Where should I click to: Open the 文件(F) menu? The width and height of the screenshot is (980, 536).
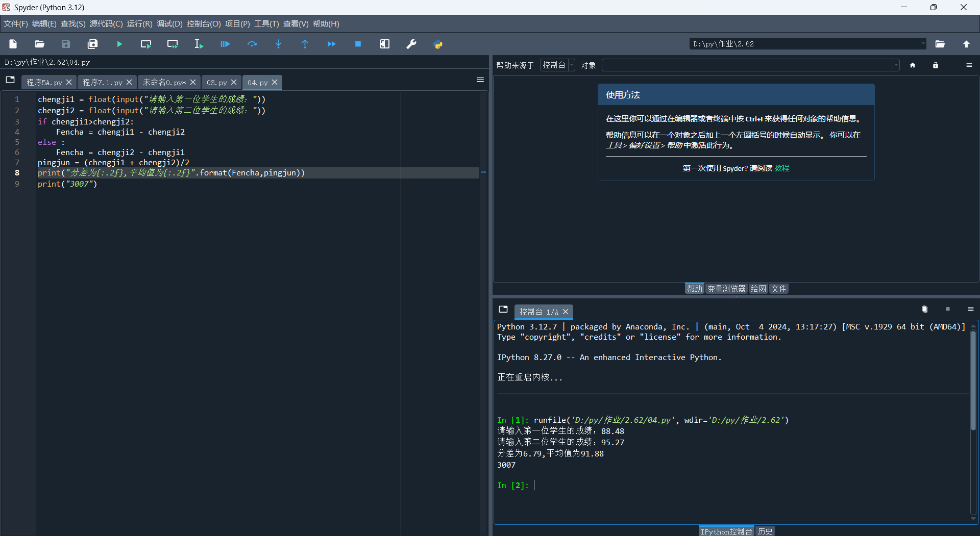[16, 24]
